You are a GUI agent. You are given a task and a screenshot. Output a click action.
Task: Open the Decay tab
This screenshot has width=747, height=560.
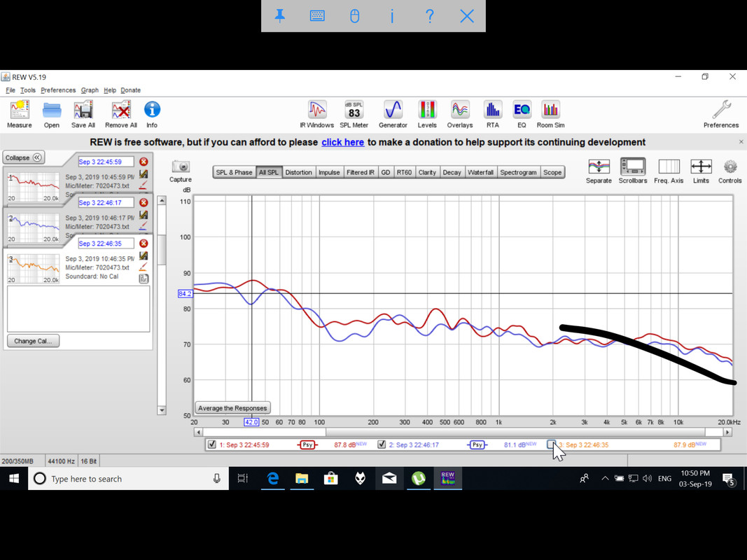[x=452, y=172]
